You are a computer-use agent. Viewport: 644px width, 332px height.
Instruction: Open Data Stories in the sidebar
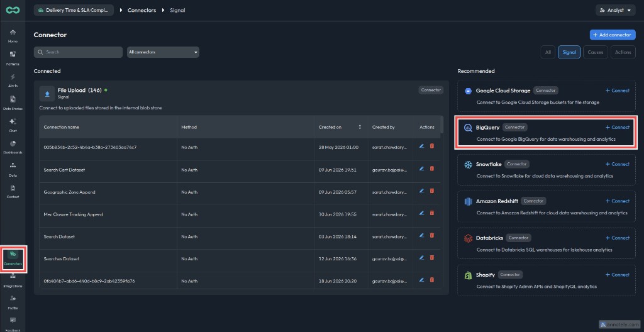pos(13,102)
